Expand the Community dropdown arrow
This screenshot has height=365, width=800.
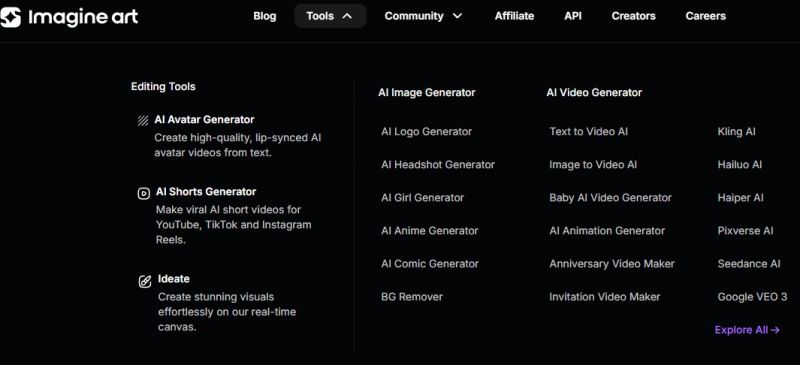[458, 16]
